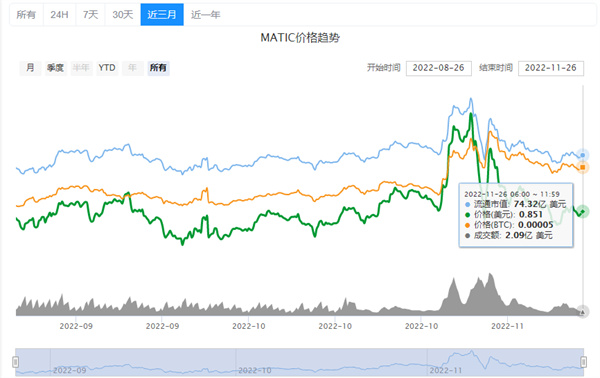Viewport: 600px width, 378px height.
Task: Edit the start date field 2022-08-26
Action: [x=439, y=68]
